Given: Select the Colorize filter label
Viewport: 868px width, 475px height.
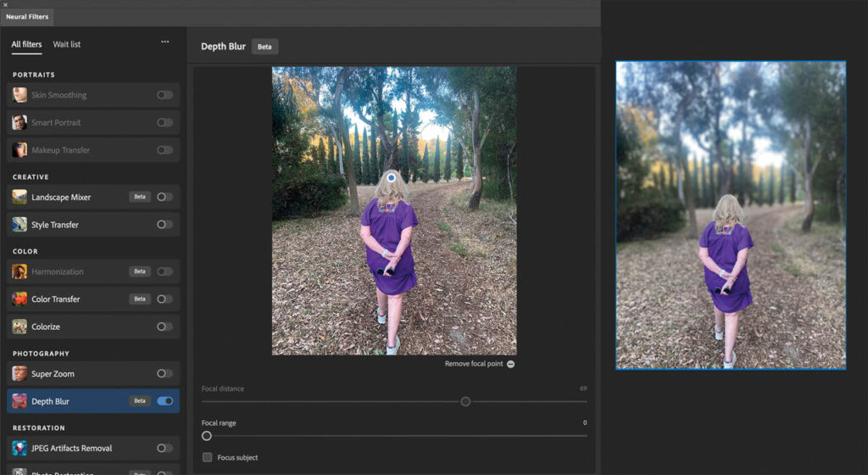Looking at the screenshot, I should [46, 327].
